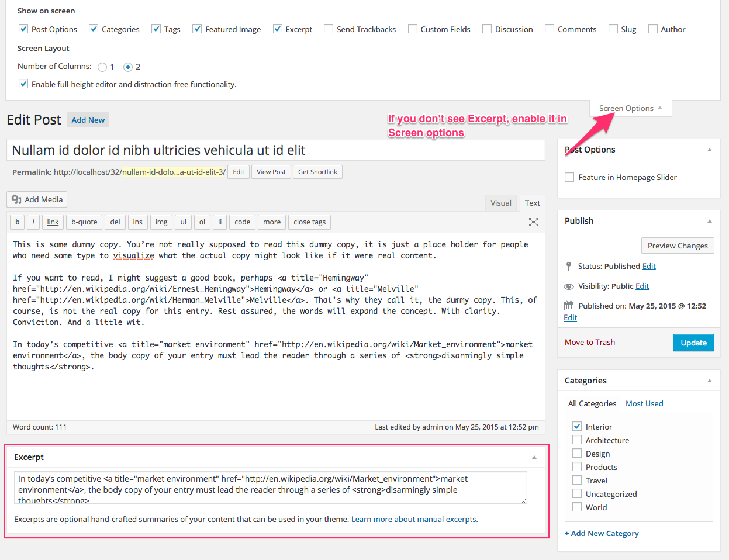Switch to the Visual editor tab
The width and height of the screenshot is (729, 560).
pyautogui.click(x=500, y=203)
